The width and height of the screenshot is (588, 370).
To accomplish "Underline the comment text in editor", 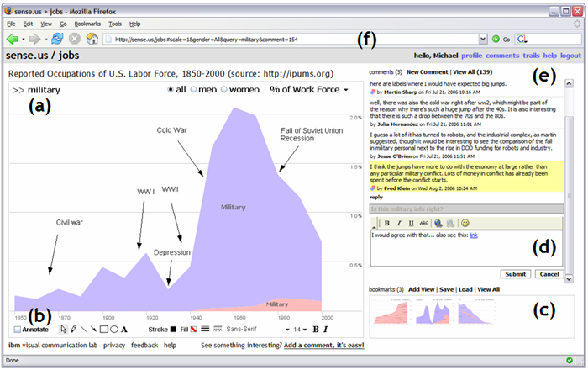I will tap(411, 224).
